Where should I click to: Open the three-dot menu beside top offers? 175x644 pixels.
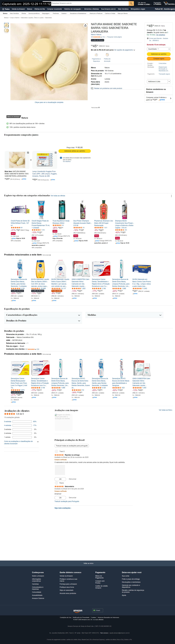(x=171, y=196)
